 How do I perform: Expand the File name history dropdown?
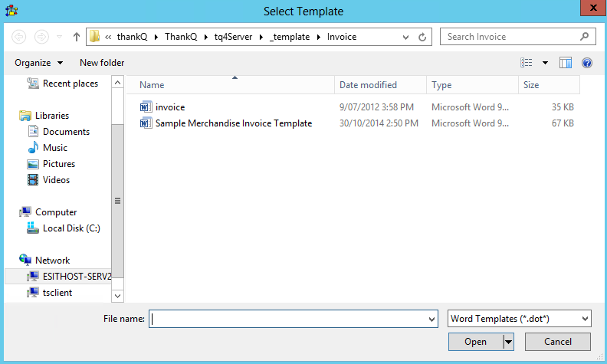pyautogui.click(x=431, y=319)
